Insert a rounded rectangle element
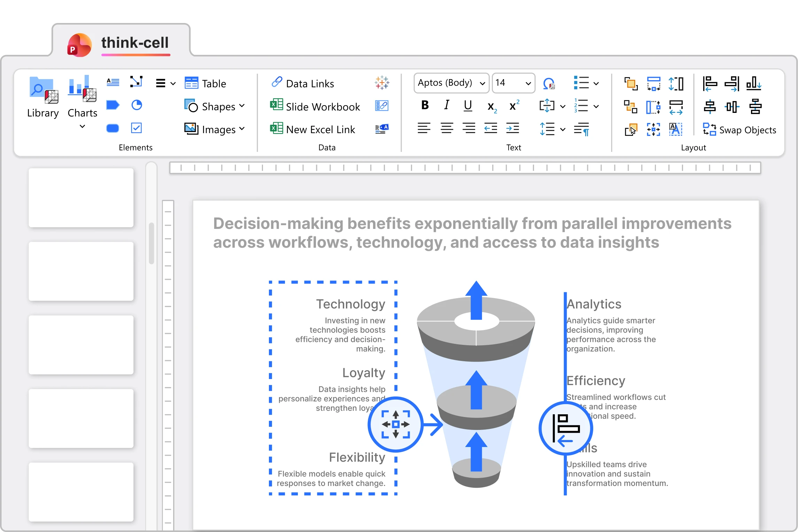This screenshot has height=532, width=798. coord(113,128)
